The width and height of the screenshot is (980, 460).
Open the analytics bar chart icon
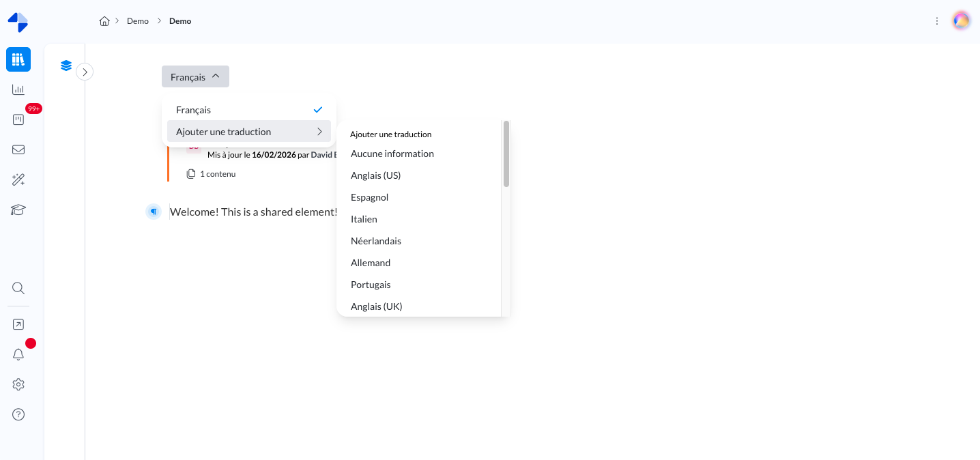(x=18, y=89)
